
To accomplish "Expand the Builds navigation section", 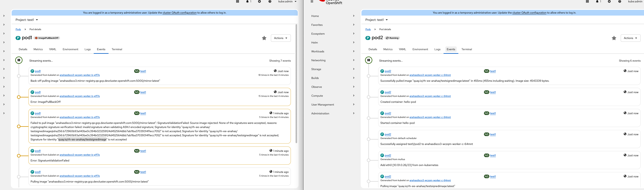I will (x=333, y=78).
